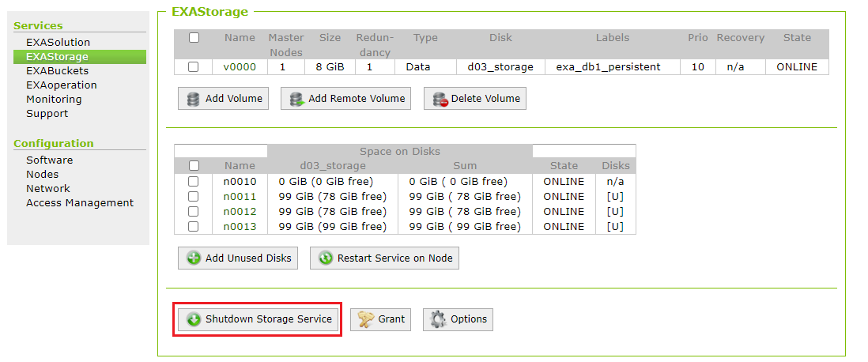The height and width of the screenshot is (362, 868).
Task: Click the Services section heading
Action: 38,25
